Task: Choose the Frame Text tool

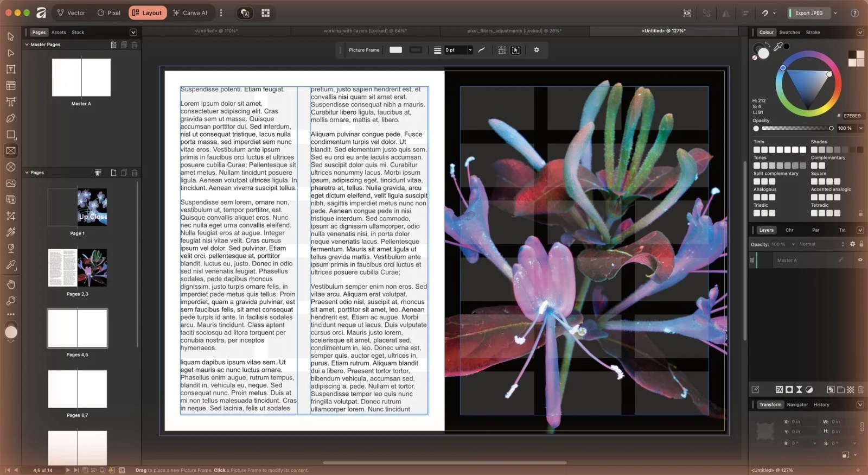Action: 10,69
